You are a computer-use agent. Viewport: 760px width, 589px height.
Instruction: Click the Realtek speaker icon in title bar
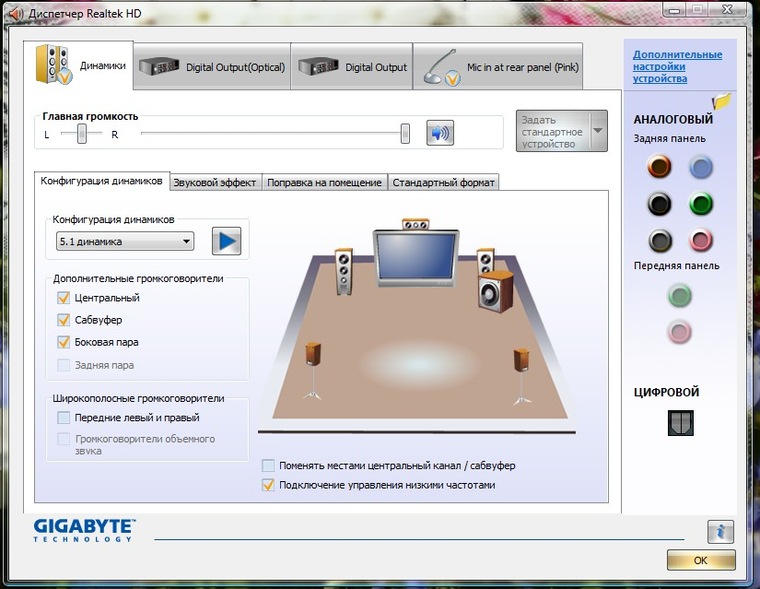tap(16, 14)
